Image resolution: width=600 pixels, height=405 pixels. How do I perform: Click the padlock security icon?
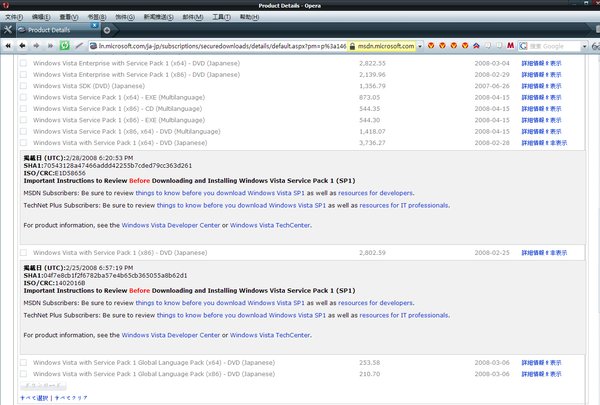(352, 46)
